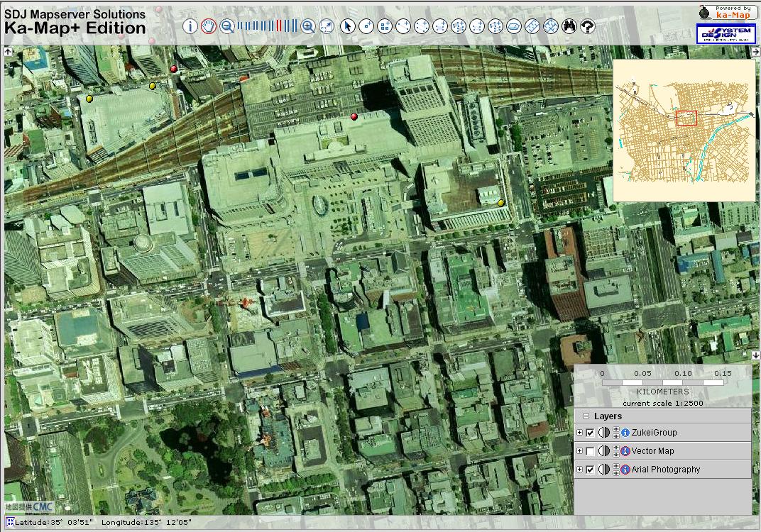This screenshot has height=532, width=761.
Task: Select the Arial Photography layer name
Action: 665,470
